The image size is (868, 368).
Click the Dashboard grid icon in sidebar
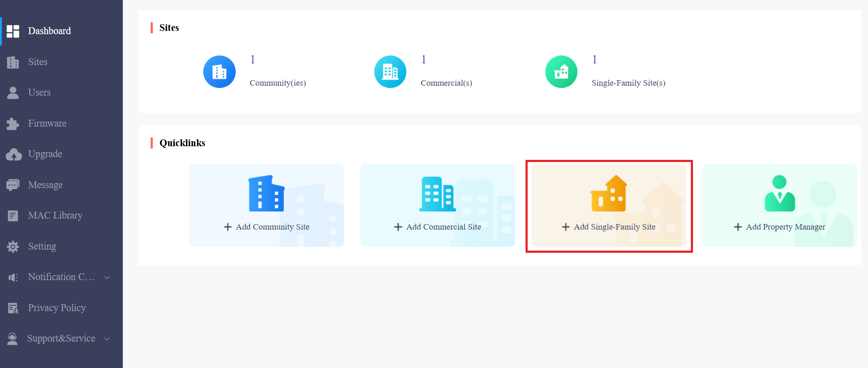pyautogui.click(x=13, y=31)
